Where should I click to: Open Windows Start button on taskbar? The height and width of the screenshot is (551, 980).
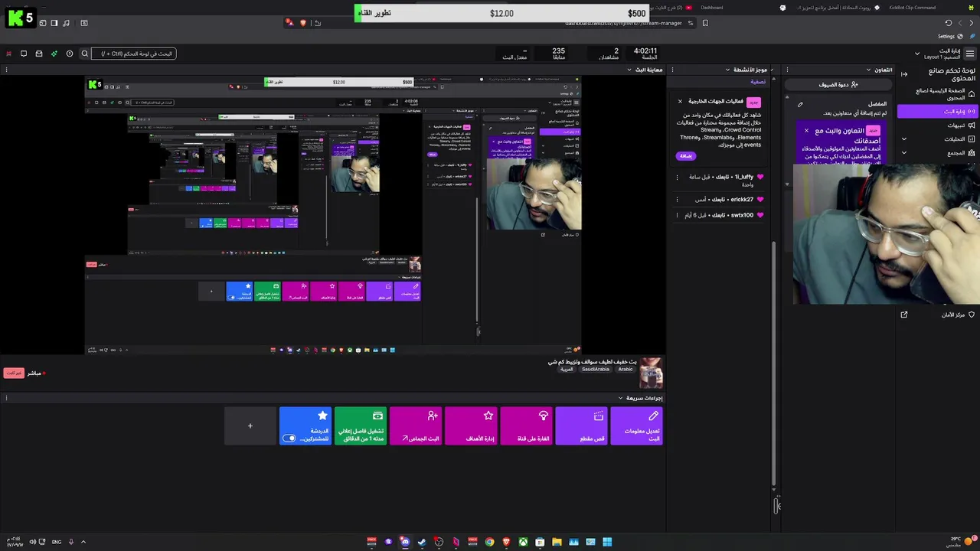pos(607,542)
